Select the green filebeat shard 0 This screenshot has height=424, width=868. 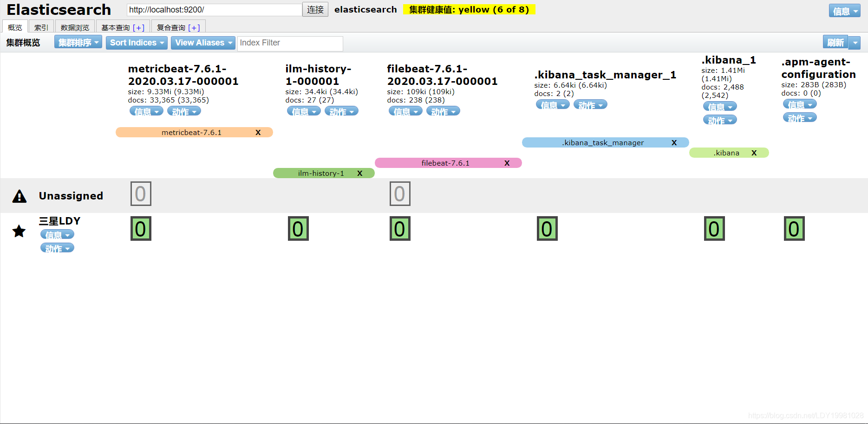(400, 229)
